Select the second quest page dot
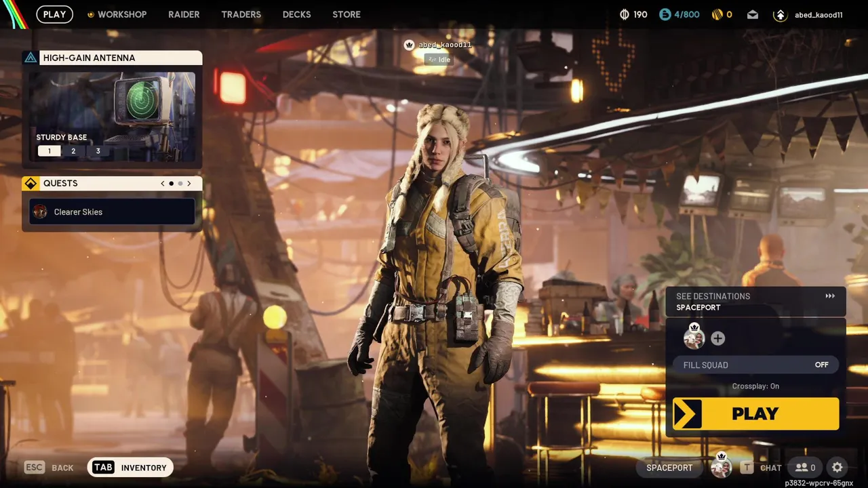The image size is (868, 488). point(180,184)
